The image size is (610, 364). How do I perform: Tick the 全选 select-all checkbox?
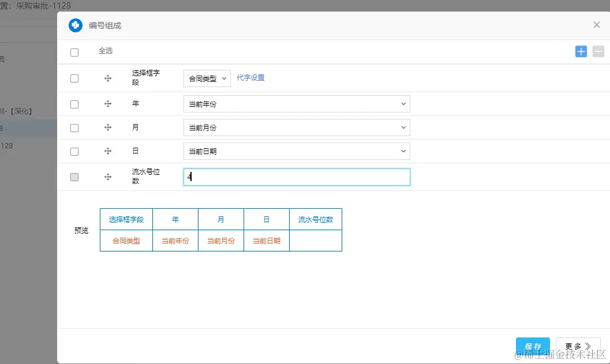[x=74, y=52]
